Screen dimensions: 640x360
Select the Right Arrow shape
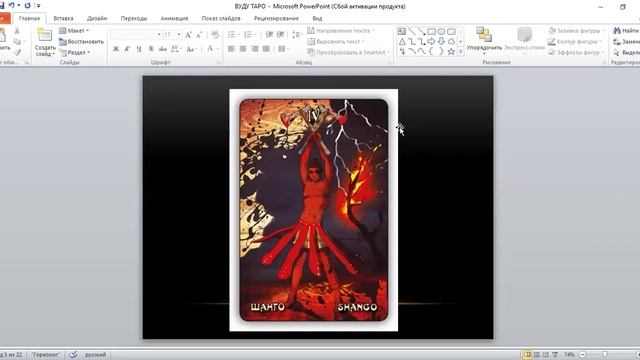pyautogui.click(x=431, y=42)
